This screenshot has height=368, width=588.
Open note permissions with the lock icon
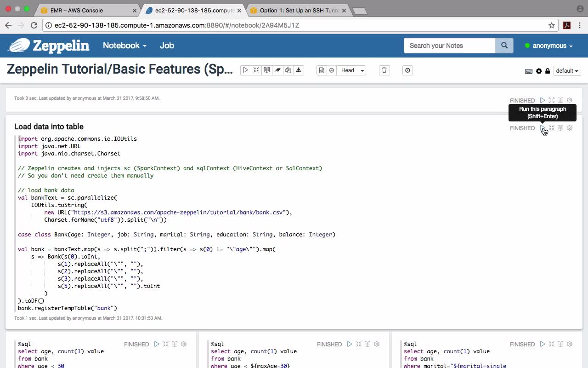[x=548, y=71]
